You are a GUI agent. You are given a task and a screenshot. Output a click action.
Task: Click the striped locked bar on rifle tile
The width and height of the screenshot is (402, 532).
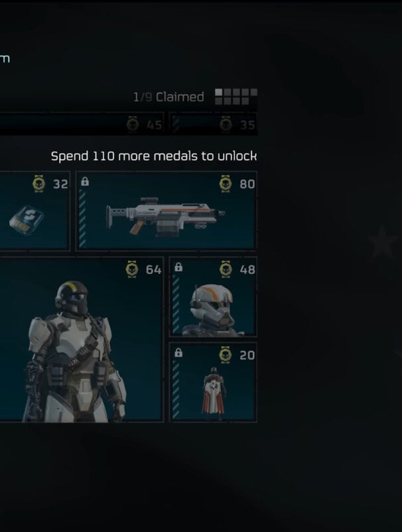pos(82,218)
